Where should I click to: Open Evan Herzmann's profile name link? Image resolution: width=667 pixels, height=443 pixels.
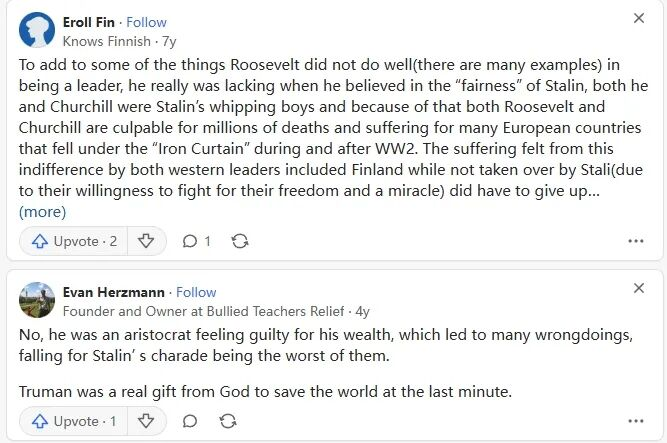click(x=112, y=292)
